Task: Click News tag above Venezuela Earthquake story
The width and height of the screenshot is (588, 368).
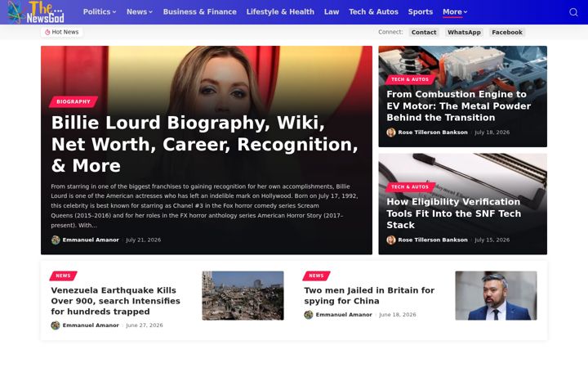Action: point(63,276)
